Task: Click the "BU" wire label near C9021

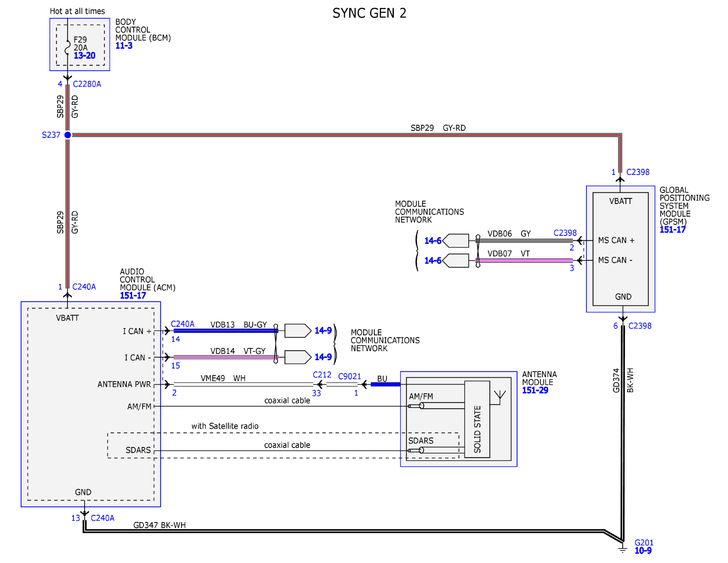Action: pos(382,379)
